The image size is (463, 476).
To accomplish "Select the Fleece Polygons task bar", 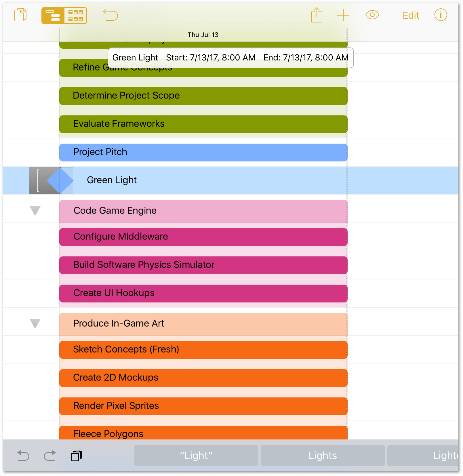I will tap(203, 433).
